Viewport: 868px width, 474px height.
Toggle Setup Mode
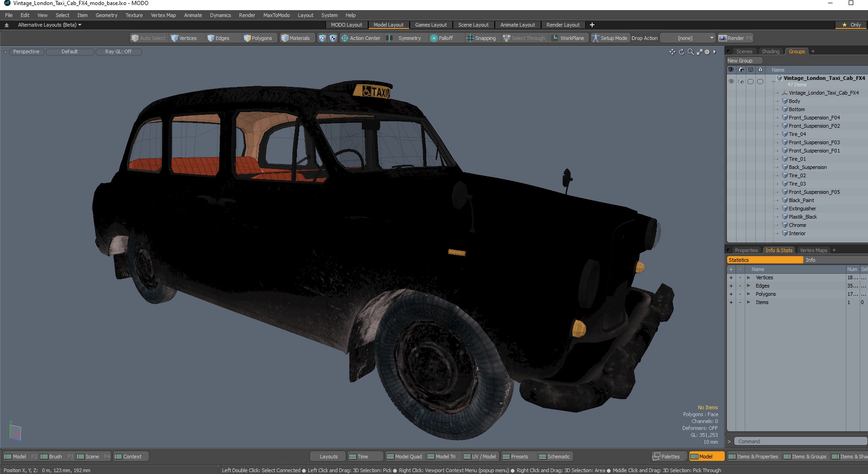pyautogui.click(x=610, y=38)
